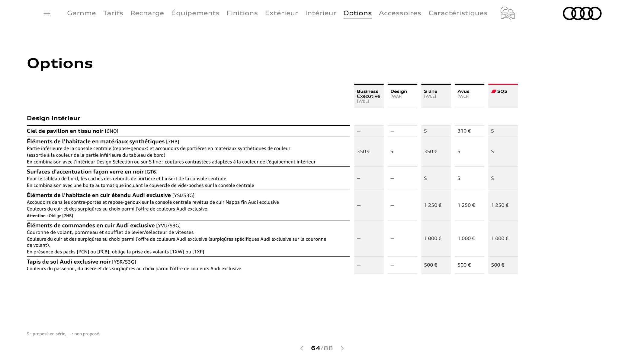Click the Business Executive column header
The image size is (644, 362).
coord(369,96)
